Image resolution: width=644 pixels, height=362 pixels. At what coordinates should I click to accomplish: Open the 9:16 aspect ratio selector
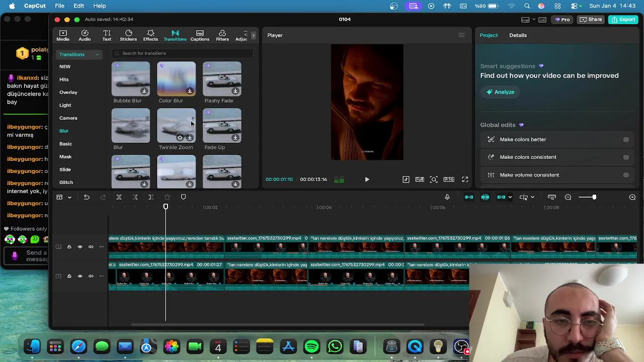pyautogui.click(x=449, y=179)
